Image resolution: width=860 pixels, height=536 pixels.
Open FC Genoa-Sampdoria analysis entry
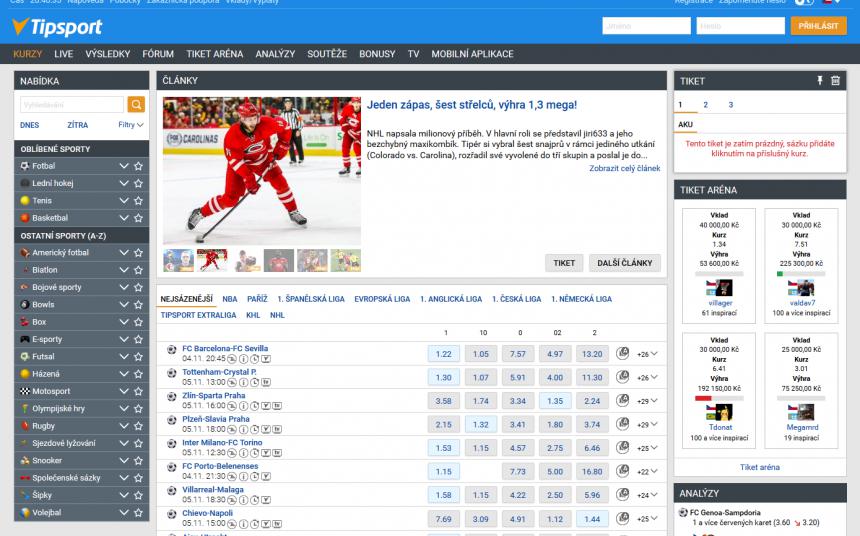pyautogui.click(x=726, y=512)
